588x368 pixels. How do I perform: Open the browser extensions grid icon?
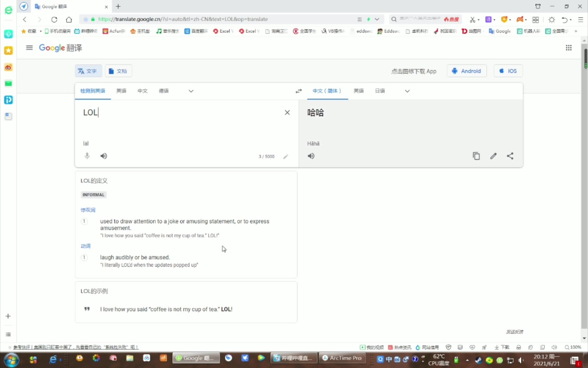[536, 19]
